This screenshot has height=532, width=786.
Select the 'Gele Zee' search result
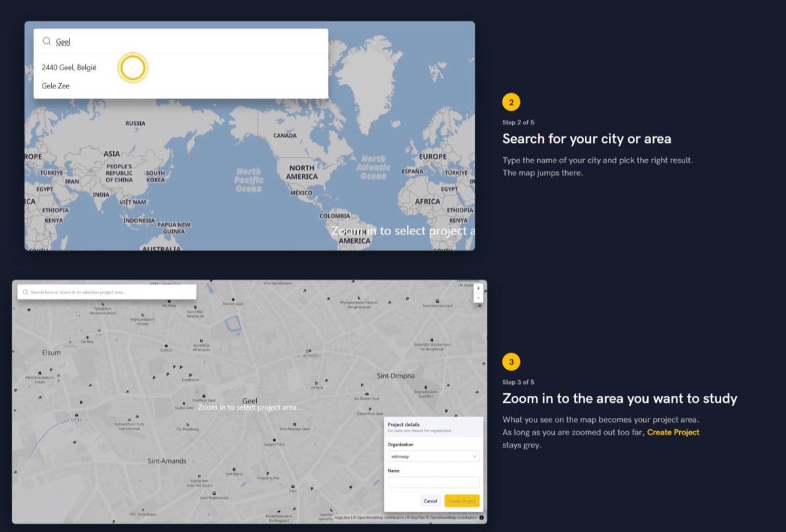click(x=56, y=86)
